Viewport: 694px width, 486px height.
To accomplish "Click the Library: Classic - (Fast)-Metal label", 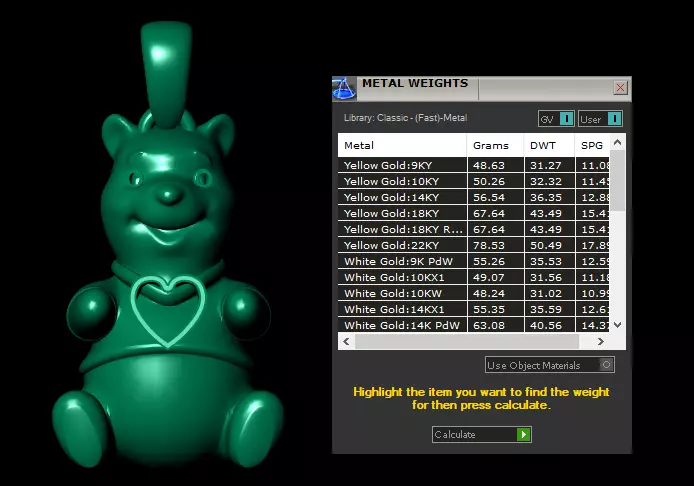I will [x=405, y=118].
